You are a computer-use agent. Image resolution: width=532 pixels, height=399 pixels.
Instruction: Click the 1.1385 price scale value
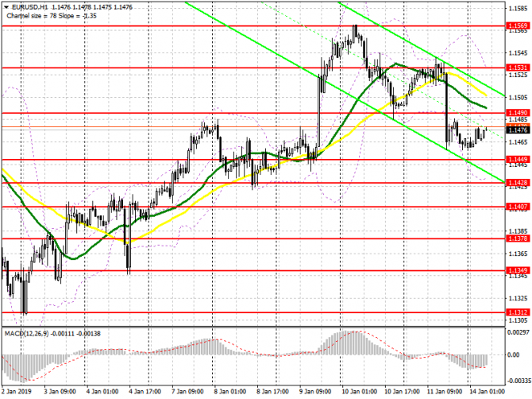(x=519, y=231)
